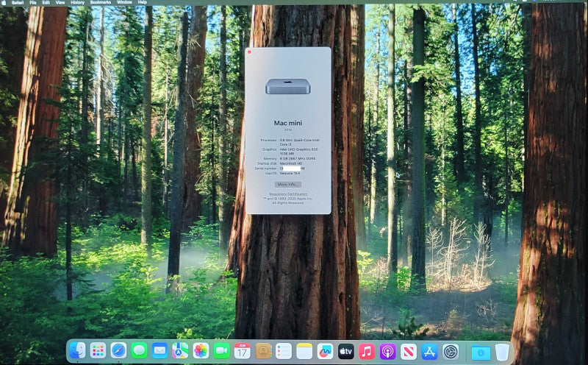Open Finder from the Dock
Viewport: 588px width, 365px height.
click(x=78, y=351)
